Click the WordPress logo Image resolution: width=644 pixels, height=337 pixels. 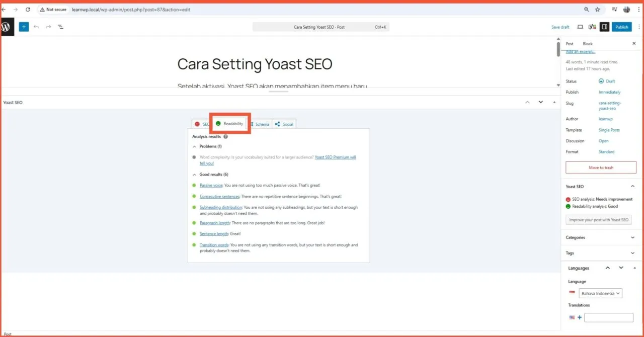[7, 27]
